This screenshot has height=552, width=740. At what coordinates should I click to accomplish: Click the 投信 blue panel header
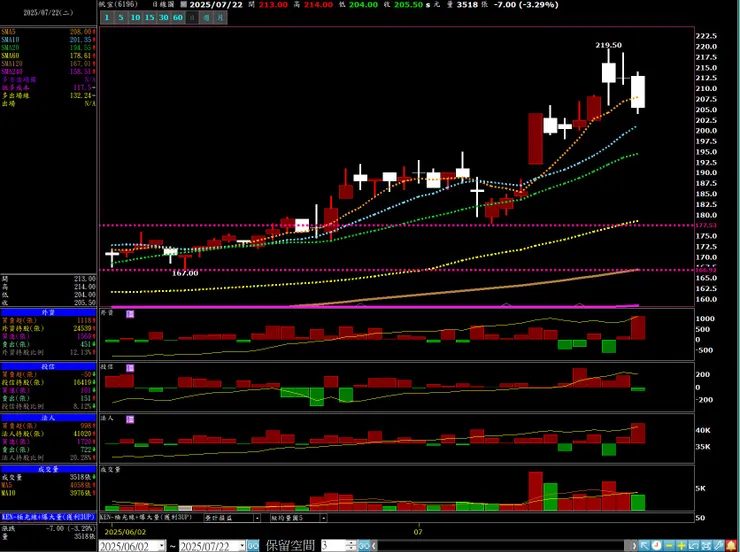click(x=48, y=367)
